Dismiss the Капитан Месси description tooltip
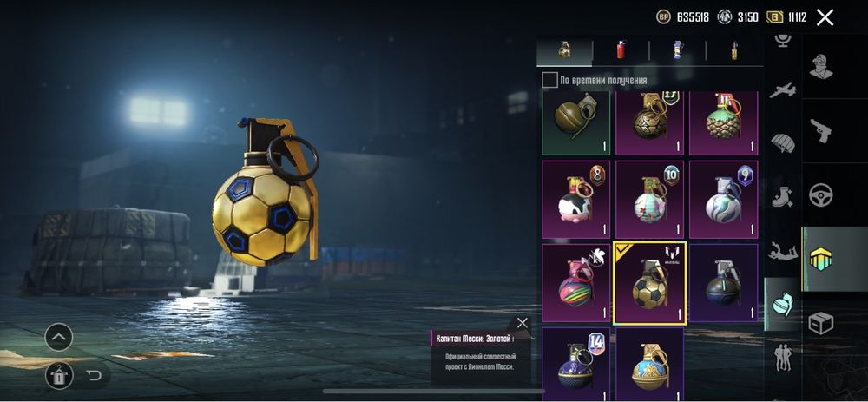868x402 pixels. pos(522,323)
